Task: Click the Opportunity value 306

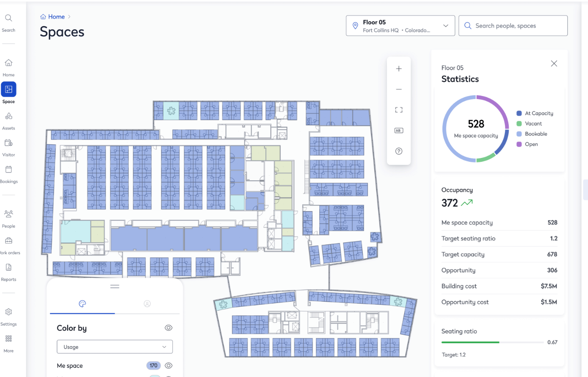Action: click(552, 270)
